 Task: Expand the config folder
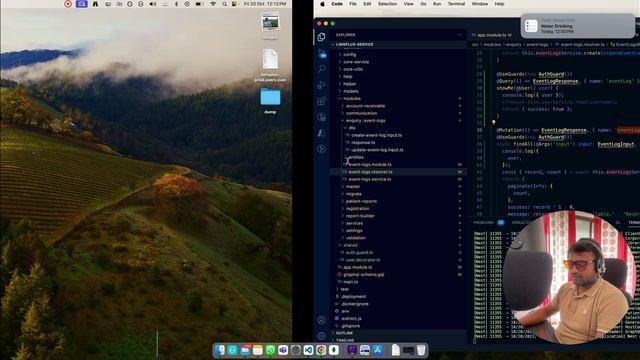pos(398,54)
